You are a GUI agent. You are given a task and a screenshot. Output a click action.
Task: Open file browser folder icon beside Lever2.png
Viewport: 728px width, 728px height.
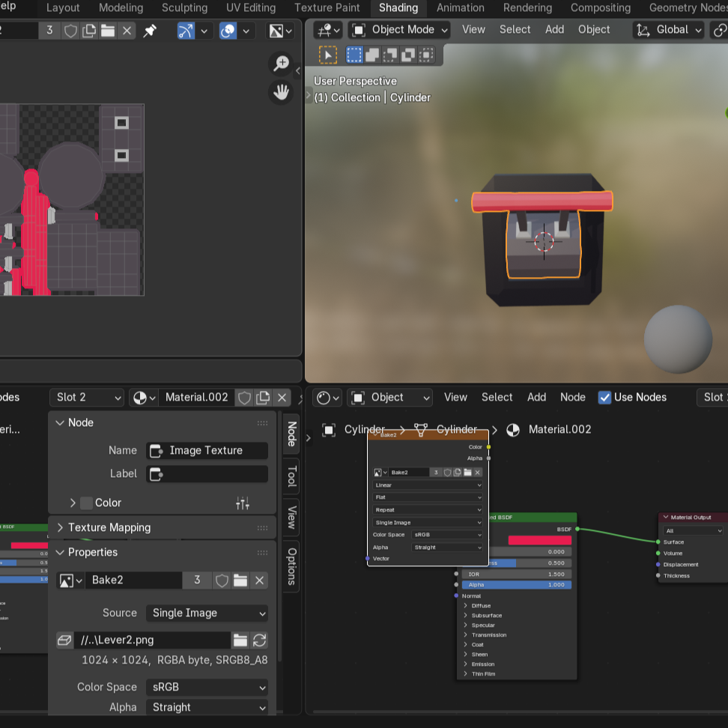[x=240, y=640]
